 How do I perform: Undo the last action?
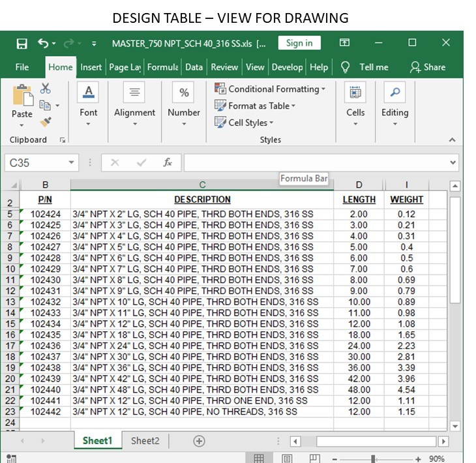[43, 44]
